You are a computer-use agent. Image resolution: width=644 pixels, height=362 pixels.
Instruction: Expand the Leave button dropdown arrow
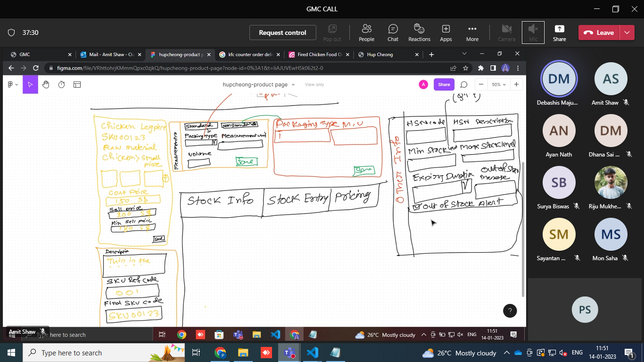627,33
